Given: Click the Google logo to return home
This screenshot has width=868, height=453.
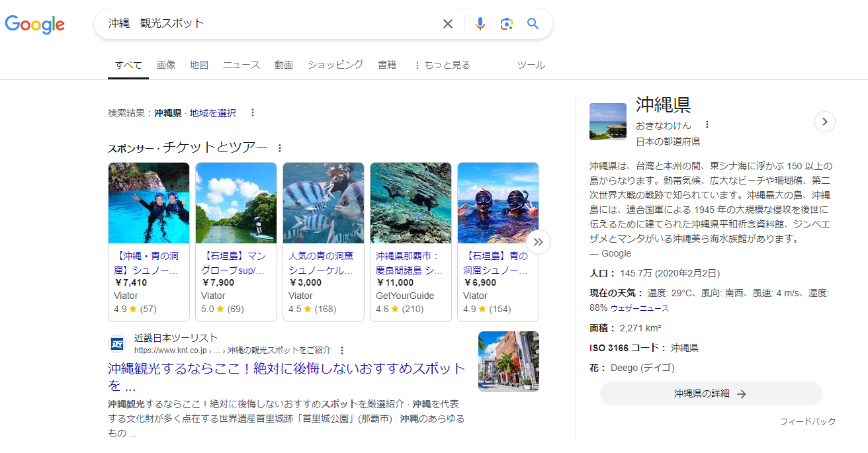Looking at the screenshot, I should (x=34, y=24).
